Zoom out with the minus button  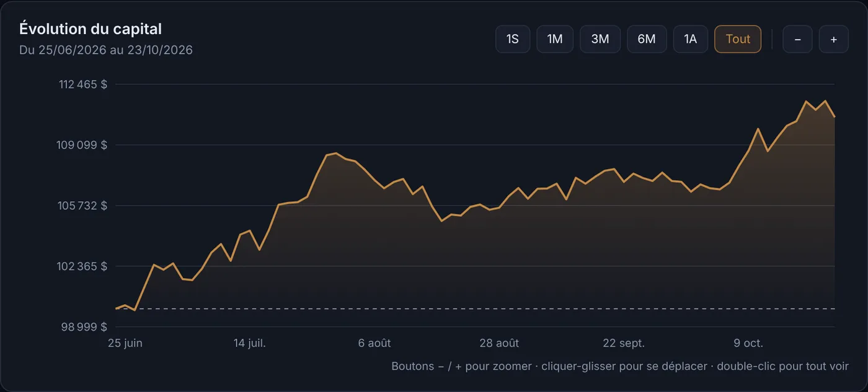[797, 39]
